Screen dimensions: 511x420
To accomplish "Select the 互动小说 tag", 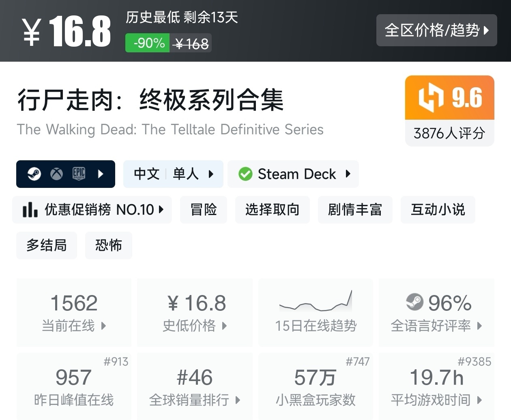I will pyautogui.click(x=438, y=210).
